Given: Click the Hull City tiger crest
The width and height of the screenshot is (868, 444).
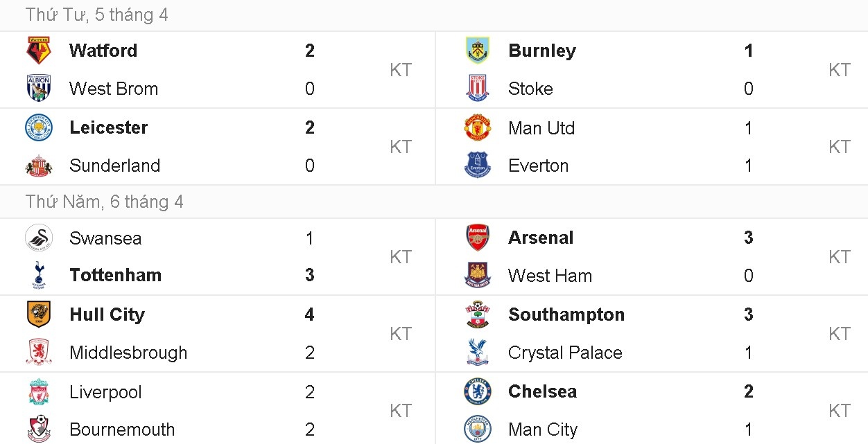Looking at the screenshot, I should click(x=39, y=314).
